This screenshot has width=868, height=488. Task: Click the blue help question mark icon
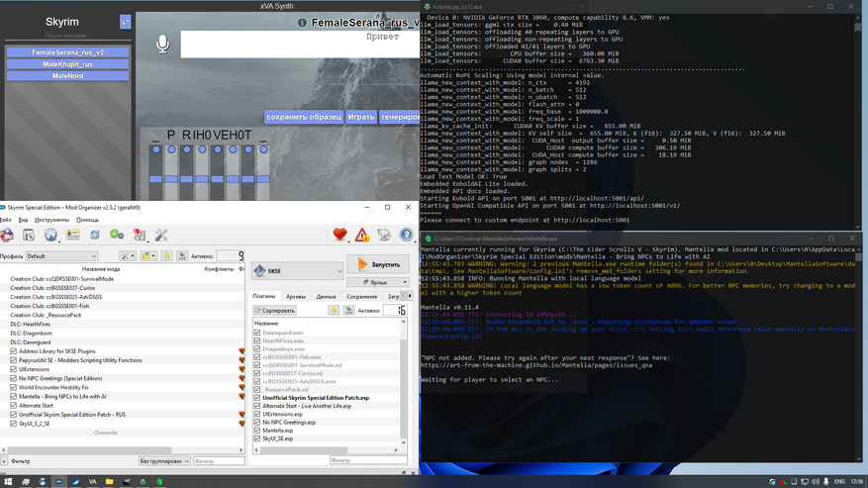click(x=406, y=235)
